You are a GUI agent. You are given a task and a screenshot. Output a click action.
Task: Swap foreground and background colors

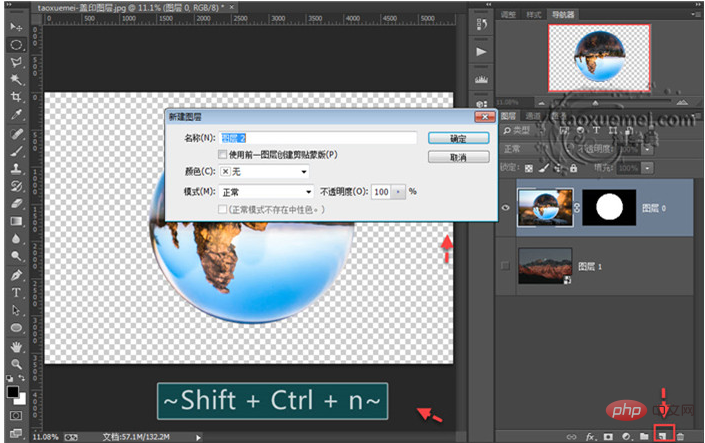tap(22, 378)
